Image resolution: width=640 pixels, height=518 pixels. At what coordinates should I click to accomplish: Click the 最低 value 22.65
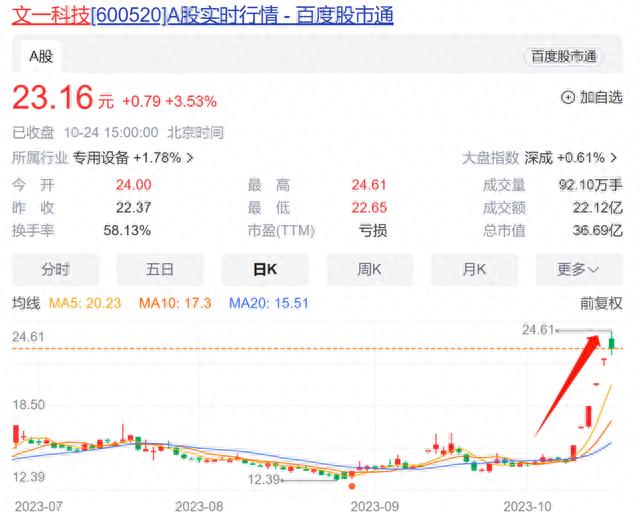click(x=369, y=208)
